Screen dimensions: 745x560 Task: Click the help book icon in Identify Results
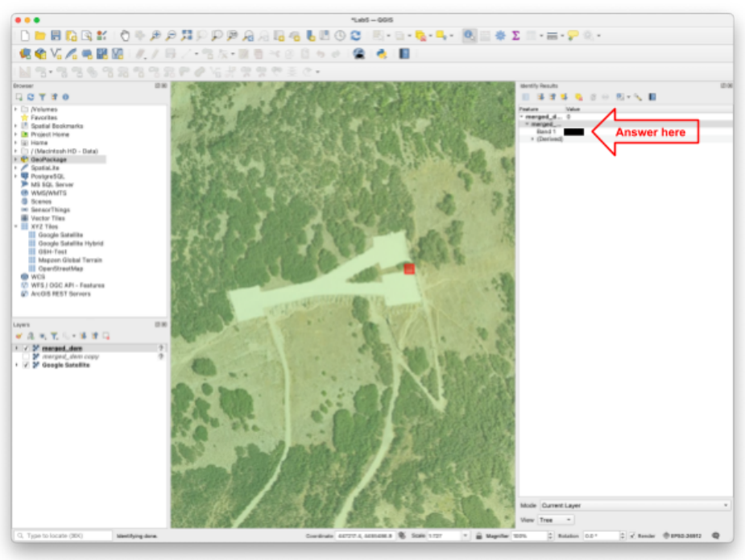[652, 97]
